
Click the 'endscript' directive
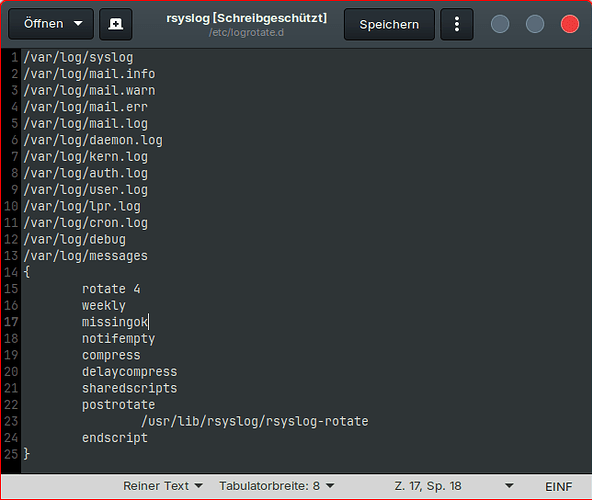pyautogui.click(x=115, y=438)
